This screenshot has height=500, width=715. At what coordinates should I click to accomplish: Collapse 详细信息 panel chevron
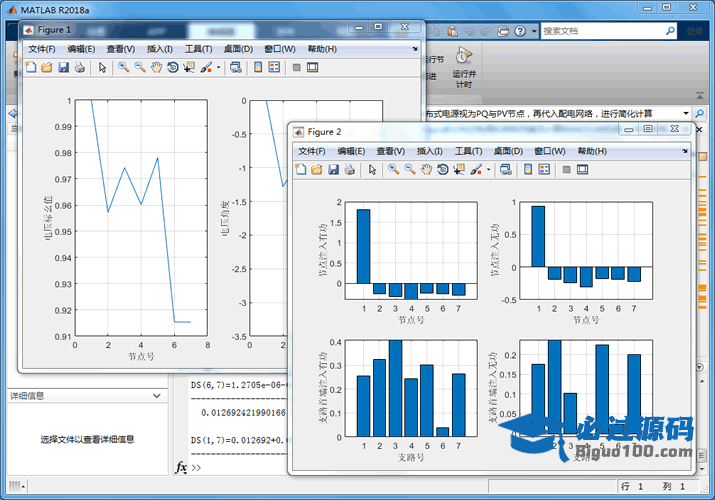[x=157, y=396]
